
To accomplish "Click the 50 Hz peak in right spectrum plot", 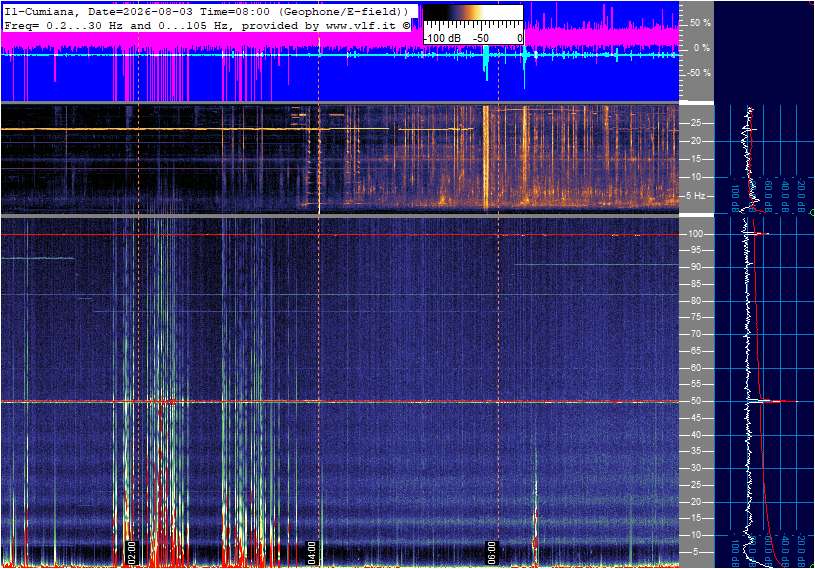I will (773, 401).
